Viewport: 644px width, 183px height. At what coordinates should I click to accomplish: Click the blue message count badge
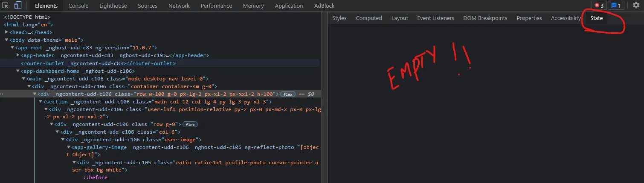tap(616, 6)
